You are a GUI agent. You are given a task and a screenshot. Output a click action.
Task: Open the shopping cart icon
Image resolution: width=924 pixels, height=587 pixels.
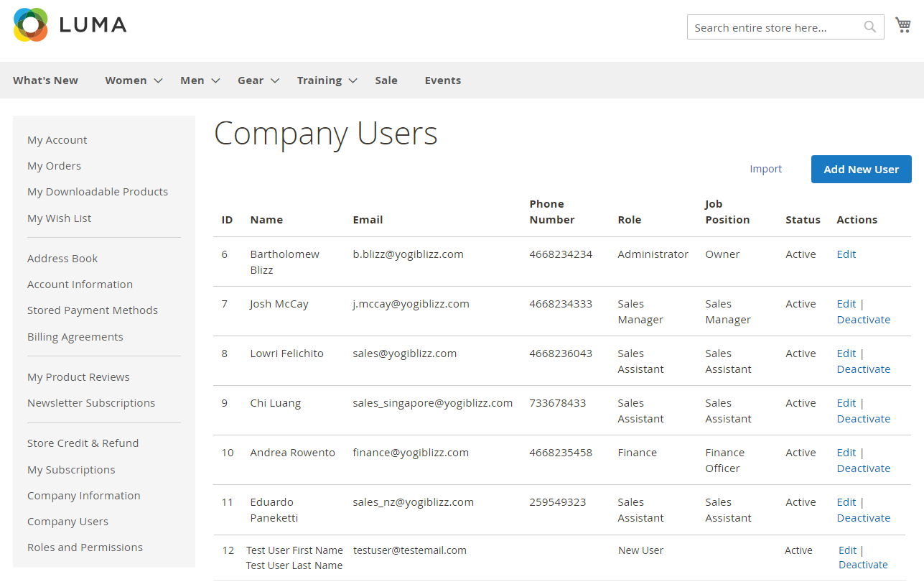point(903,25)
